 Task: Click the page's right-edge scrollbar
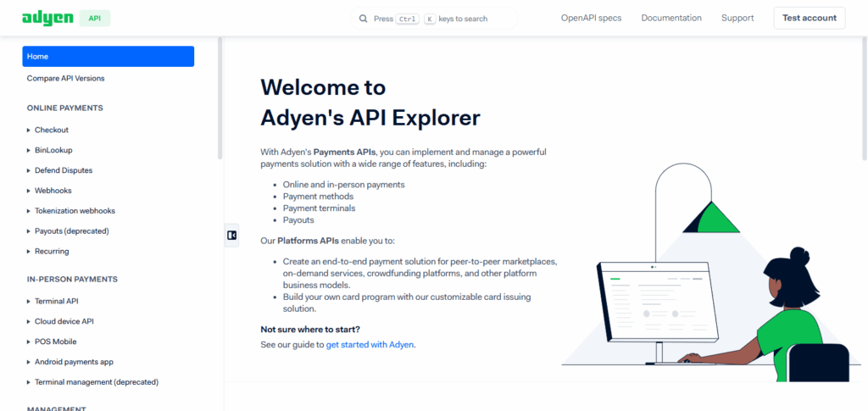pyautogui.click(x=865, y=99)
